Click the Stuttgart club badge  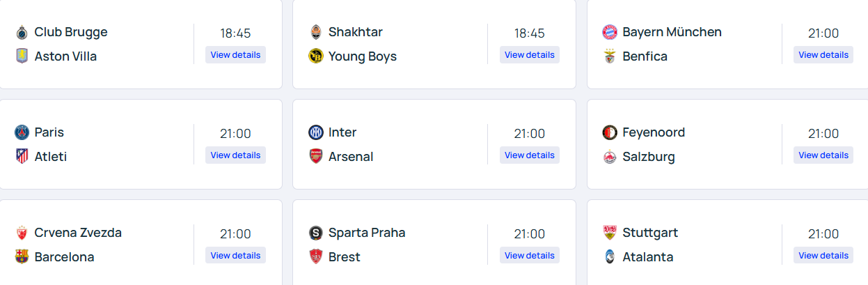610,233
